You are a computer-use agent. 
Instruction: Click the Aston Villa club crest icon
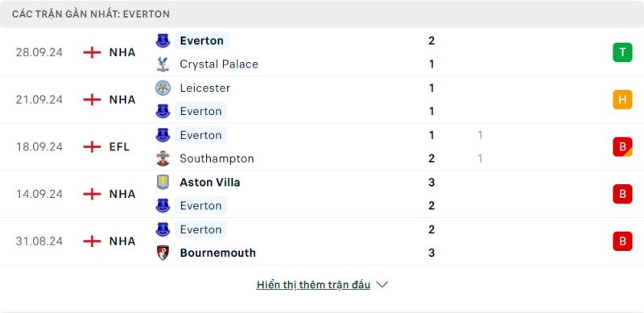(163, 182)
